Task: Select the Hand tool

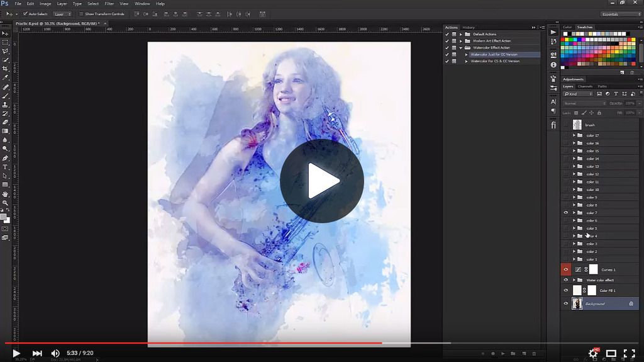Action: click(5, 194)
